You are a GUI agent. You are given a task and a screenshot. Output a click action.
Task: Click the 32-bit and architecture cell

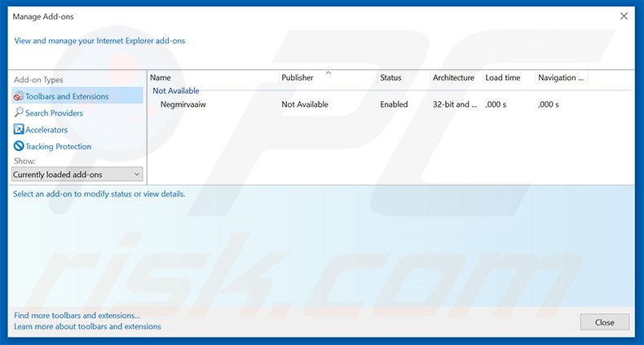[x=455, y=104]
